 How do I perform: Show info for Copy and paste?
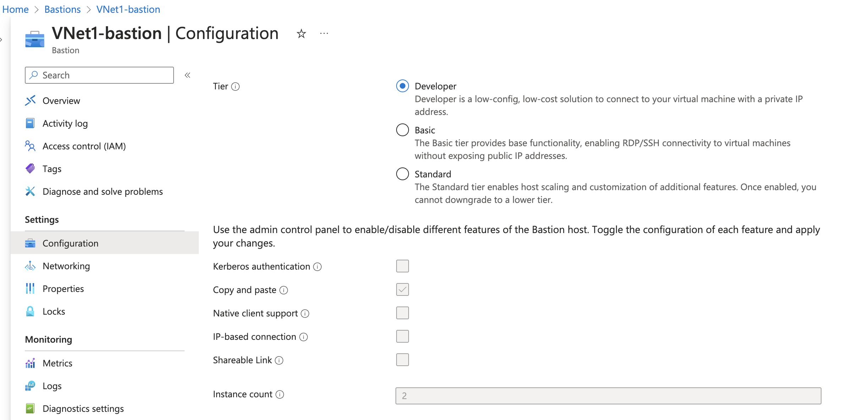point(284,290)
